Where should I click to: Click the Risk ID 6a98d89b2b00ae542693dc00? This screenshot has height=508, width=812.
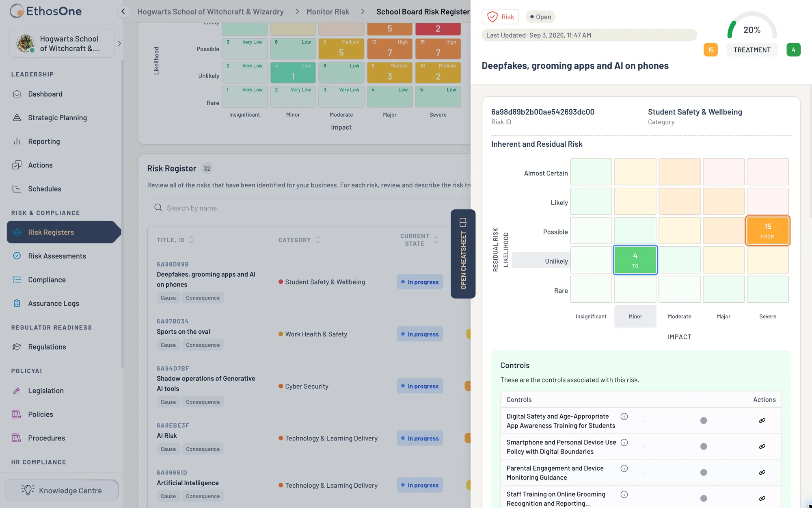coord(542,112)
